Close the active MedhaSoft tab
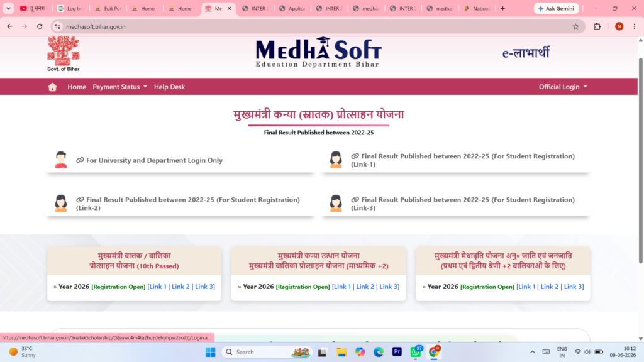 [229, 8]
